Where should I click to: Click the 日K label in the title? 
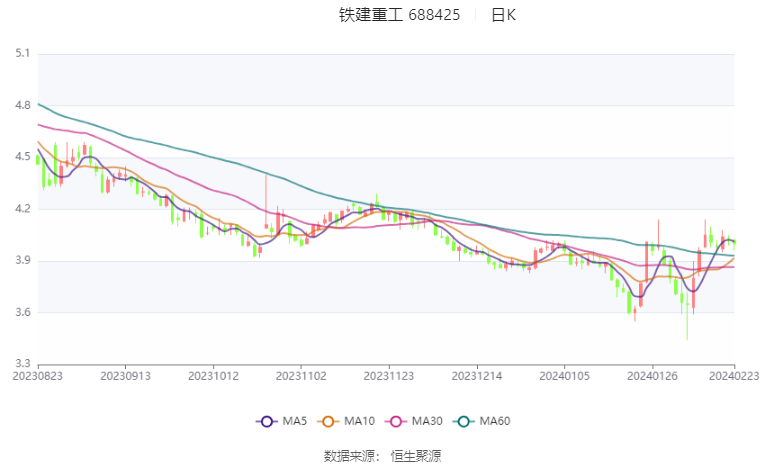point(503,15)
